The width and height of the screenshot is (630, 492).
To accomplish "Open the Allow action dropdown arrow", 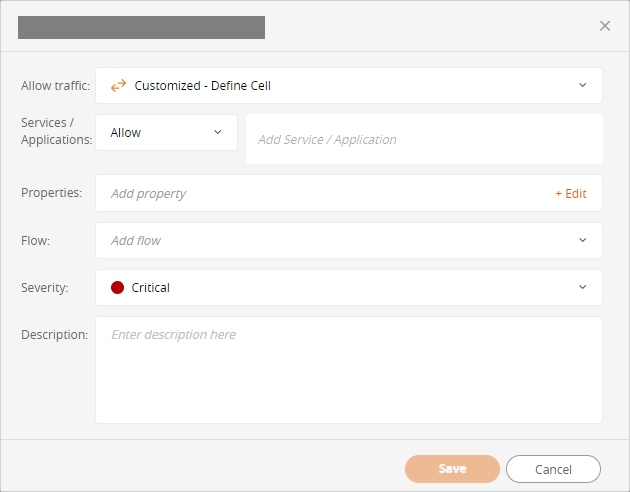I will pyautogui.click(x=218, y=132).
